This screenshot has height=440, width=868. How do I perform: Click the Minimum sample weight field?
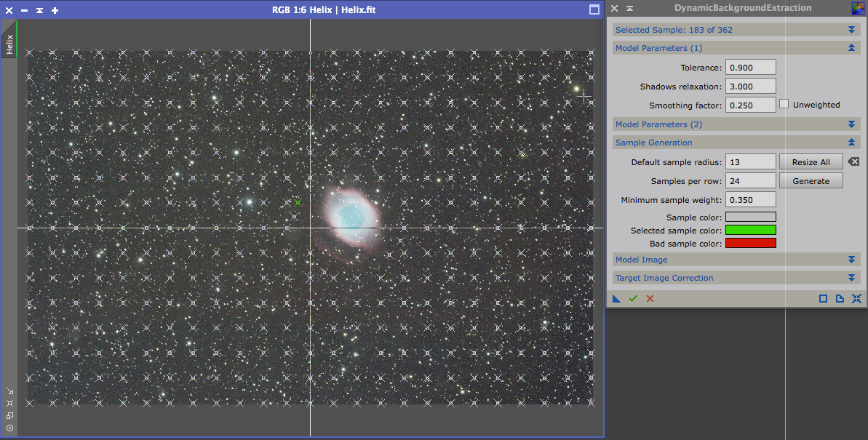(751, 199)
